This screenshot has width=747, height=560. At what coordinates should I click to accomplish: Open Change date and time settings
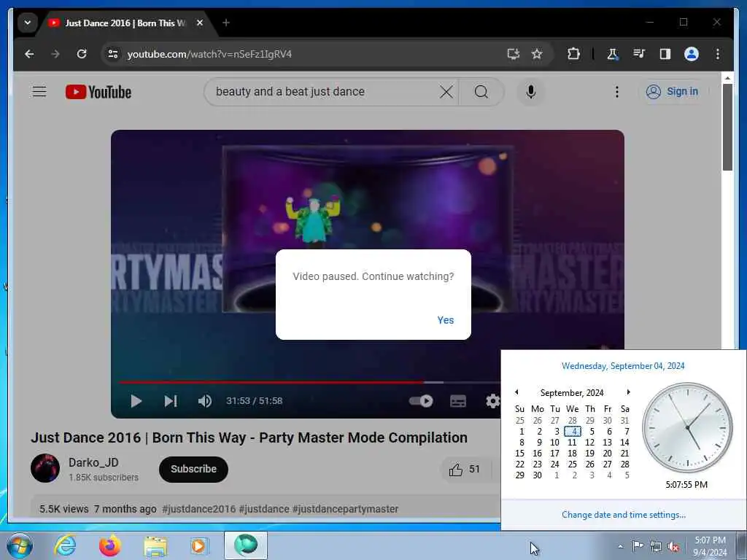pos(623,514)
